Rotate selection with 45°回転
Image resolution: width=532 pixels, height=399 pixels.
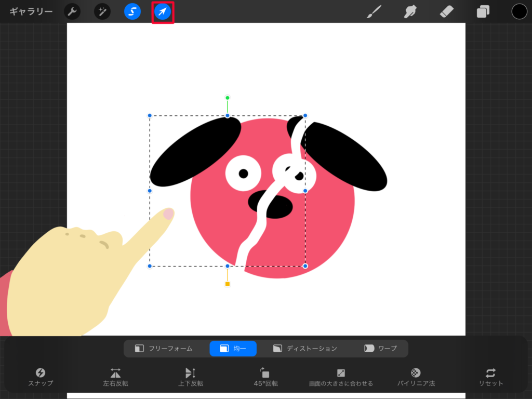point(265,377)
